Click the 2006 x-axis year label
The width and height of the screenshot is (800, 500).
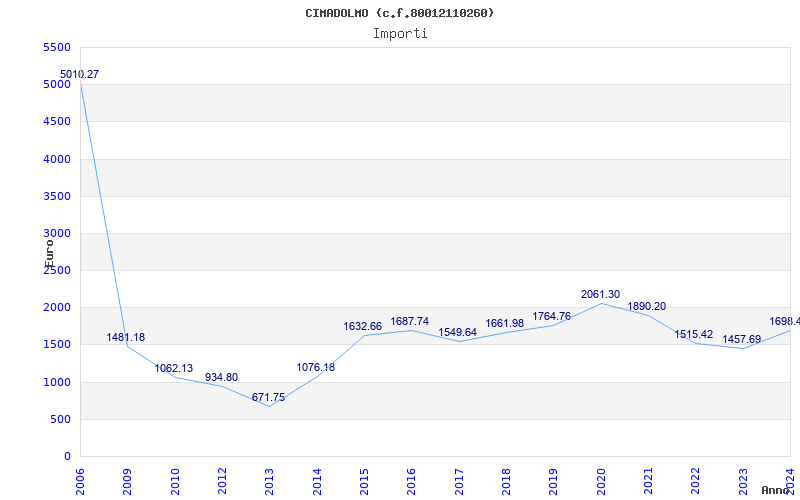80,481
